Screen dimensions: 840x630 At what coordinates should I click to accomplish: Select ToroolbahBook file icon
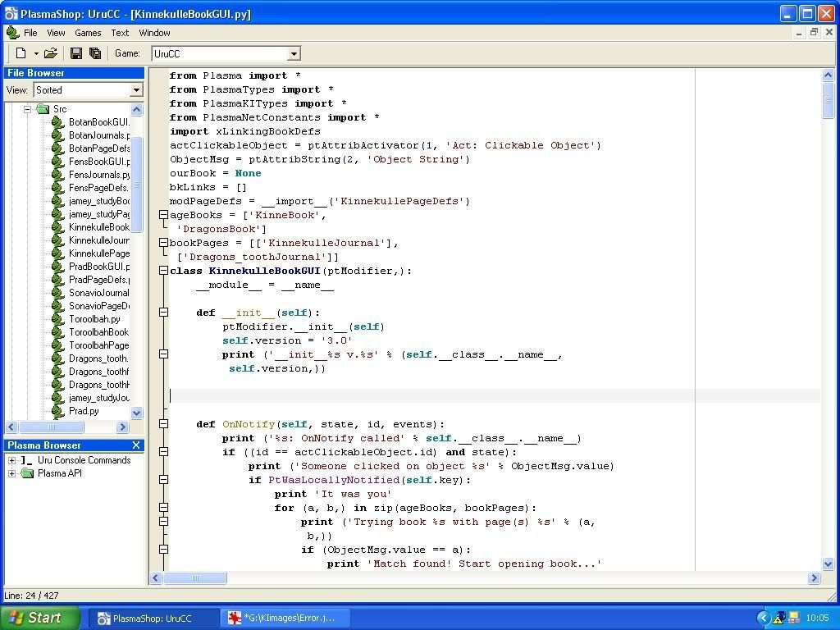[58, 332]
